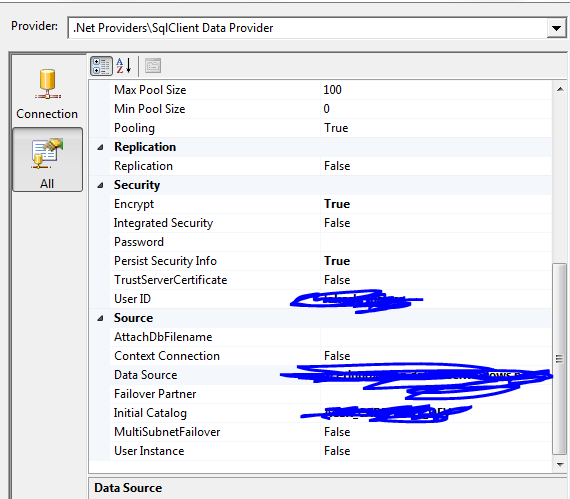The height and width of the screenshot is (499, 570).
Task: Collapse the Security category
Action: point(100,185)
